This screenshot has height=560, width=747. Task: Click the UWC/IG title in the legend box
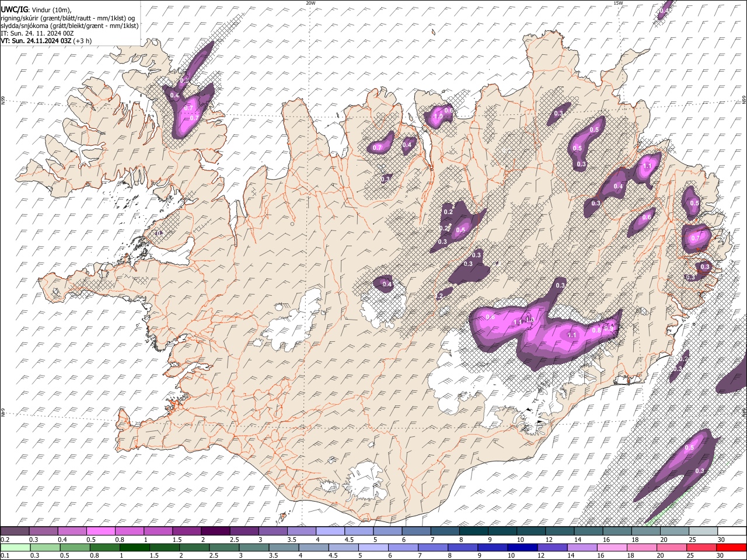pyautogui.click(x=13, y=9)
